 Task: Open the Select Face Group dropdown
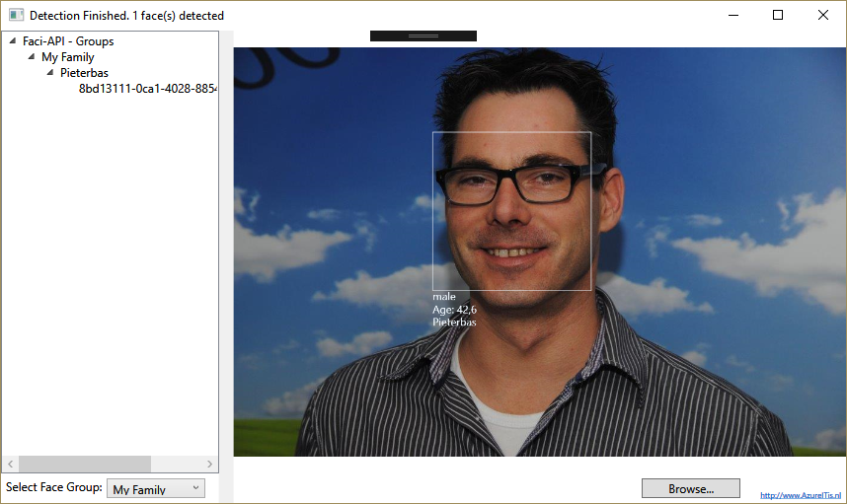pyautogui.click(x=154, y=489)
